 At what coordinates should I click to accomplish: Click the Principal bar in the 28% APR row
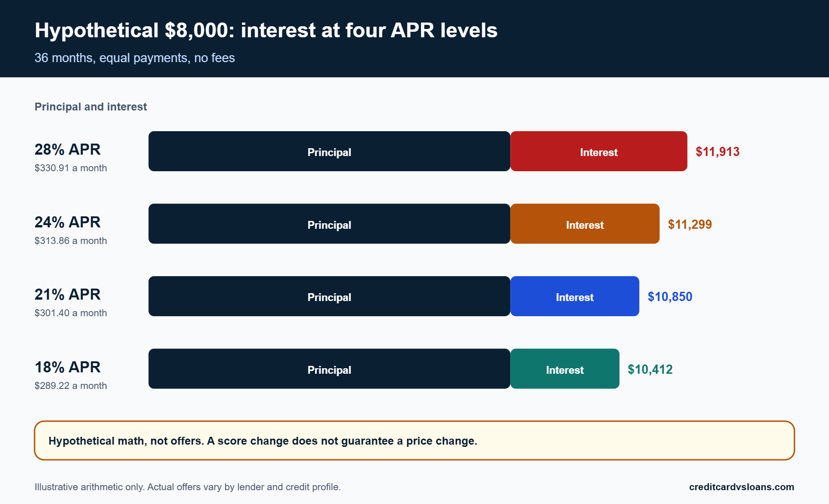pos(329,151)
